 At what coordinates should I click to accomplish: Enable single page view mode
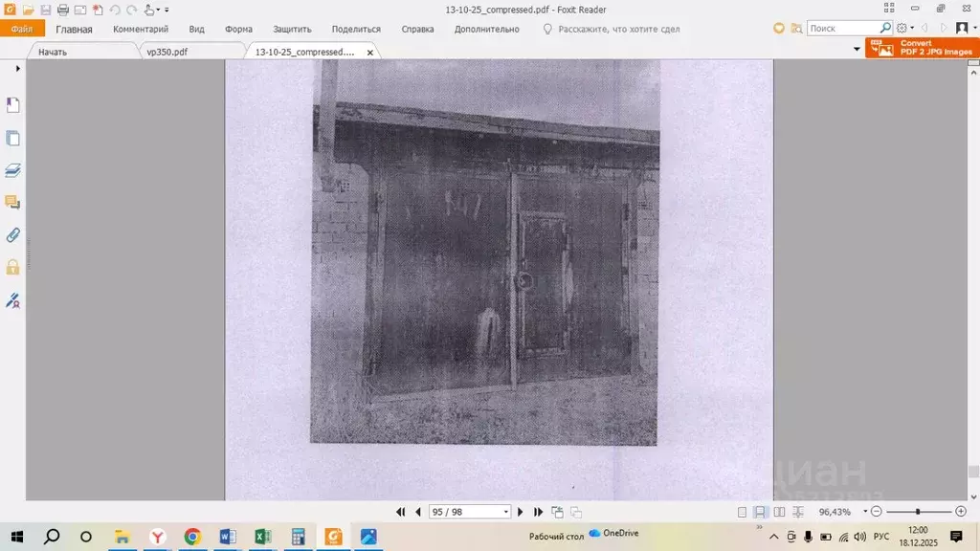[742, 512]
